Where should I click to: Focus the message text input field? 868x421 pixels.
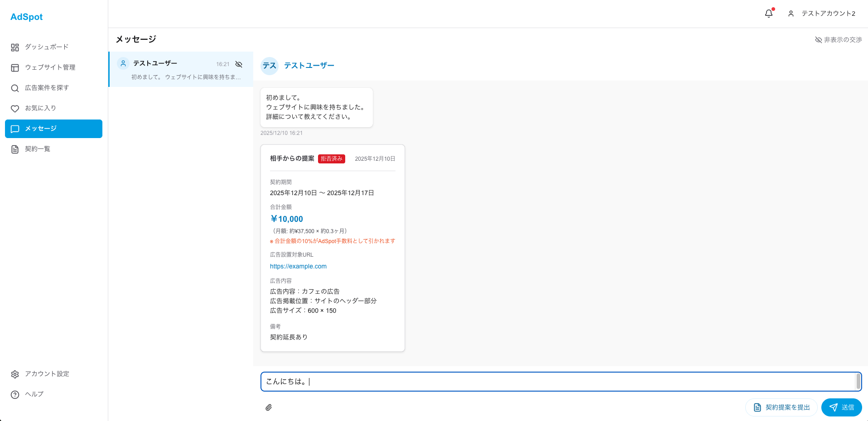[x=557, y=382]
